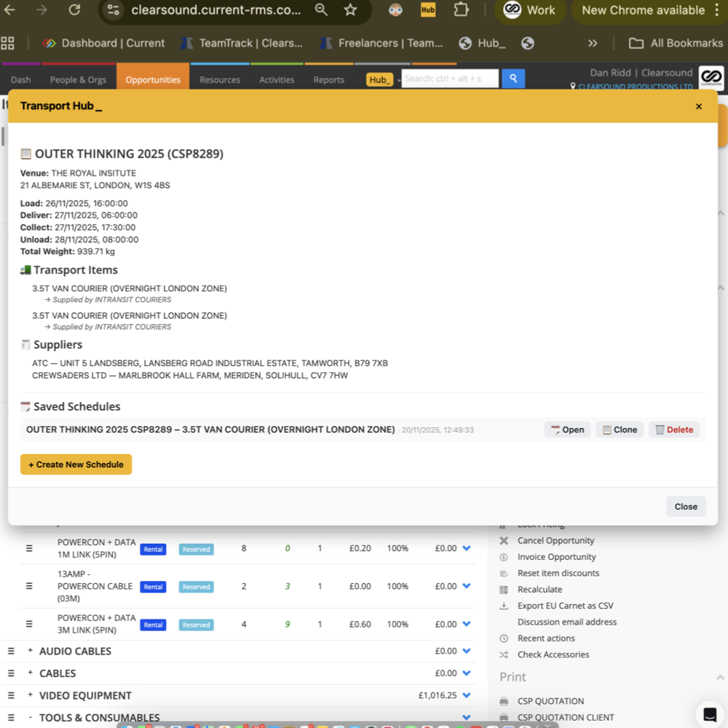Clone the saved schedule
This screenshot has width=728, height=728.
[x=620, y=430]
